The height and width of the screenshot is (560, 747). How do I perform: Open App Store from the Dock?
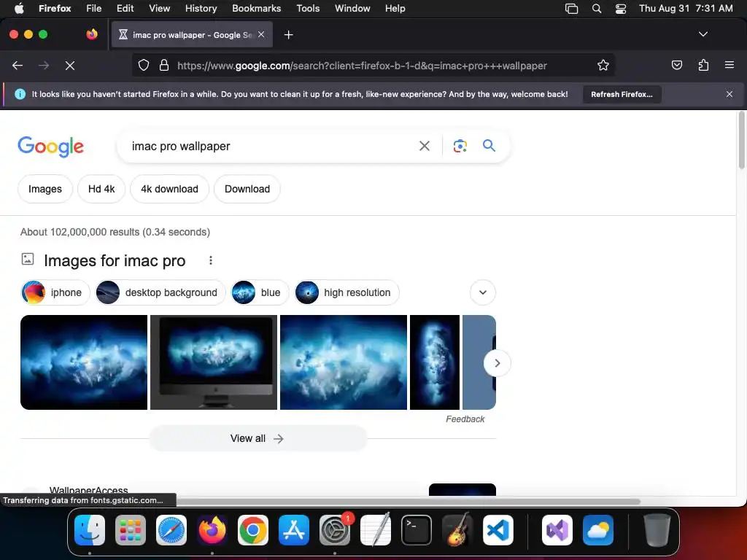tap(294, 529)
